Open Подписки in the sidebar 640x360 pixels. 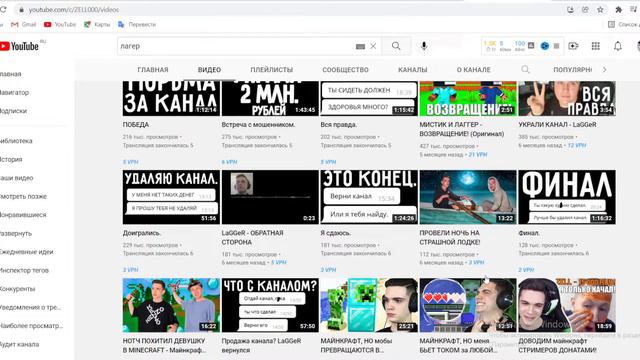[x=13, y=111]
